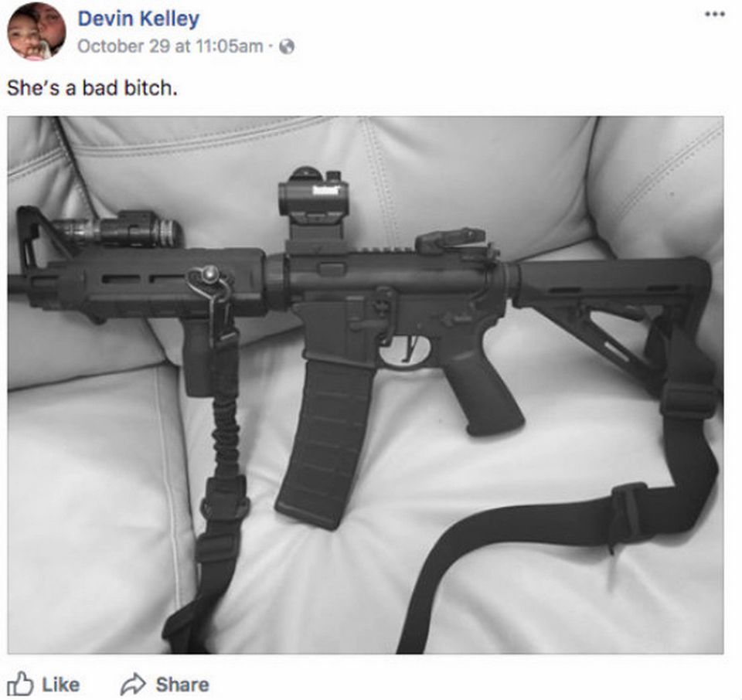
Task: Open the Devin Kelley profile name link
Action: click(138, 19)
